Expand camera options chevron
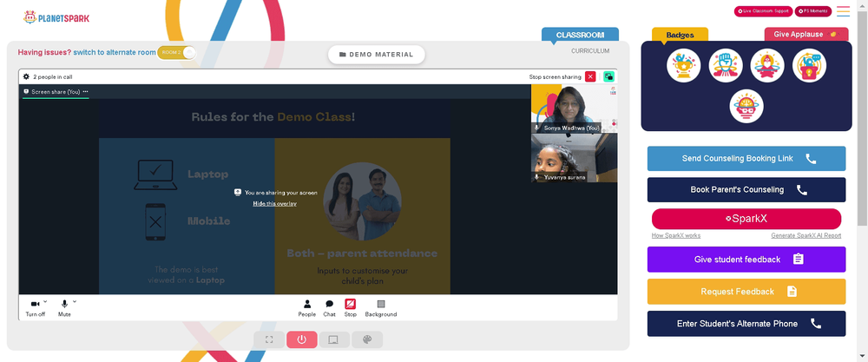Viewport: 868px width, 362px height. click(x=45, y=302)
